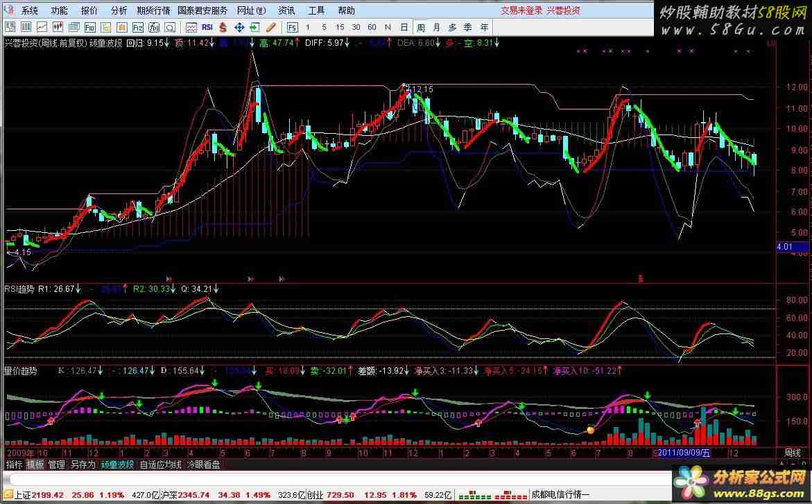This screenshot has width=812, height=504.
Task: Click the candlestick K-line chart icon
Action: (x=58, y=27)
